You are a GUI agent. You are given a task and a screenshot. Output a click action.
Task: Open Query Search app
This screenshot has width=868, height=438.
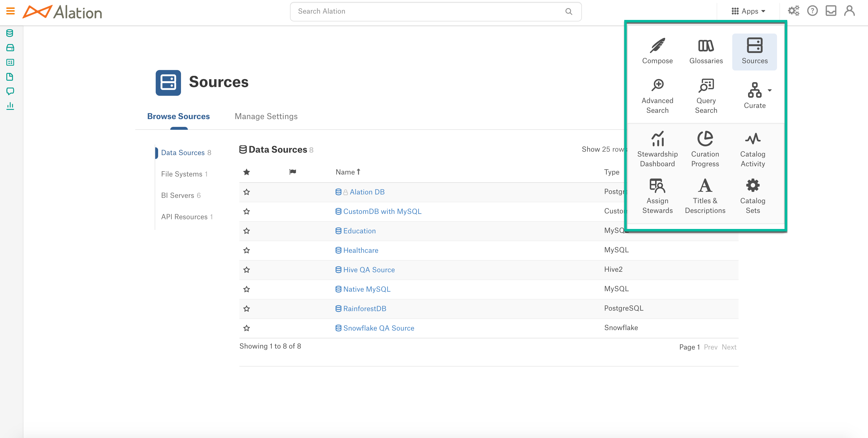click(x=706, y=96)
